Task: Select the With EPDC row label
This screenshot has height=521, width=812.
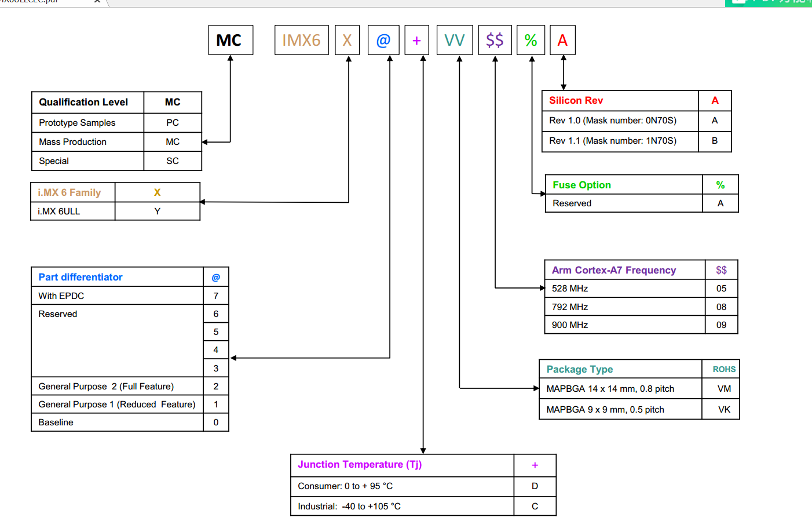Action: [x=61, y=296]
